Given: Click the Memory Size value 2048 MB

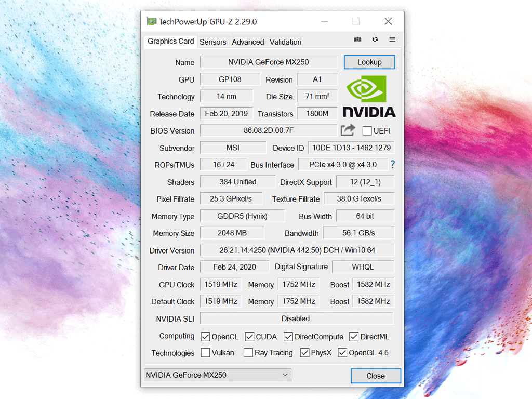Looking at the screenshot, I should [232, 233].
